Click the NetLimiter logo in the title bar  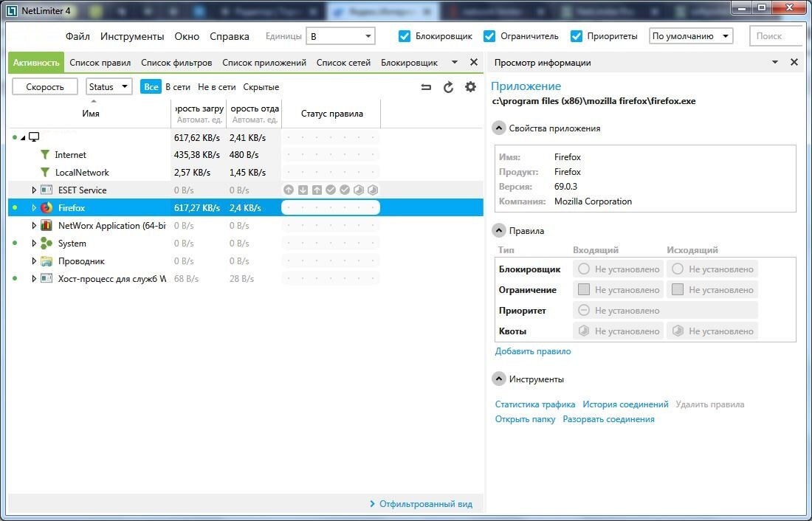[11, 11]
